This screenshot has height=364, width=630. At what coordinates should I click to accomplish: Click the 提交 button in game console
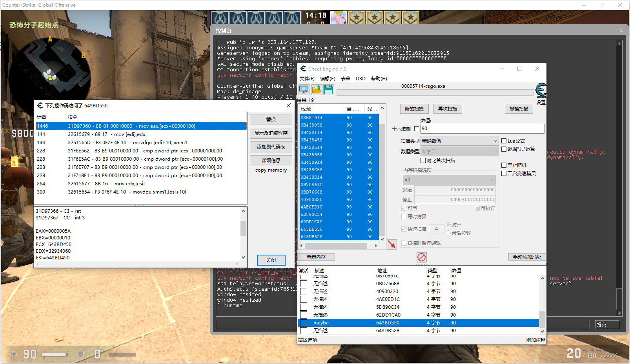[606, 324]
